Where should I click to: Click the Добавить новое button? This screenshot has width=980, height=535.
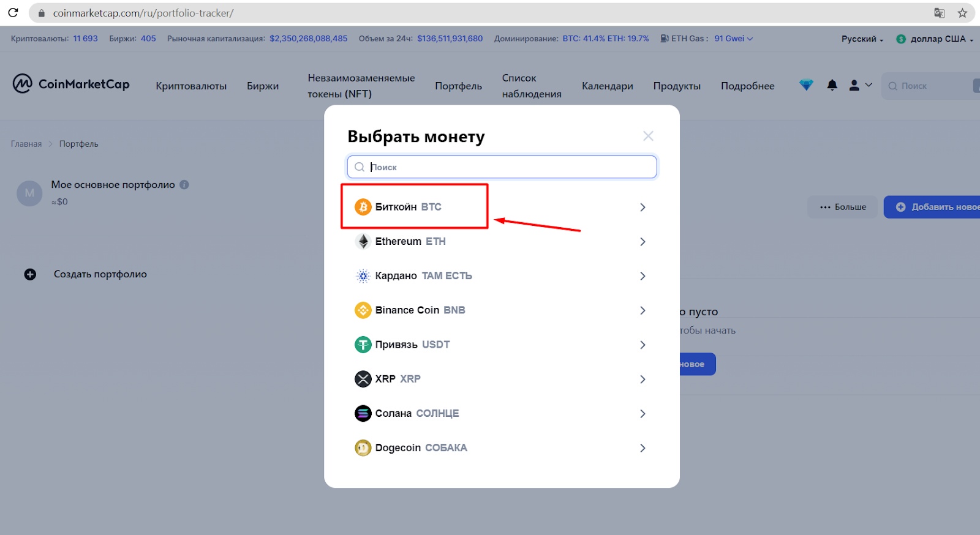click(932, 207)
